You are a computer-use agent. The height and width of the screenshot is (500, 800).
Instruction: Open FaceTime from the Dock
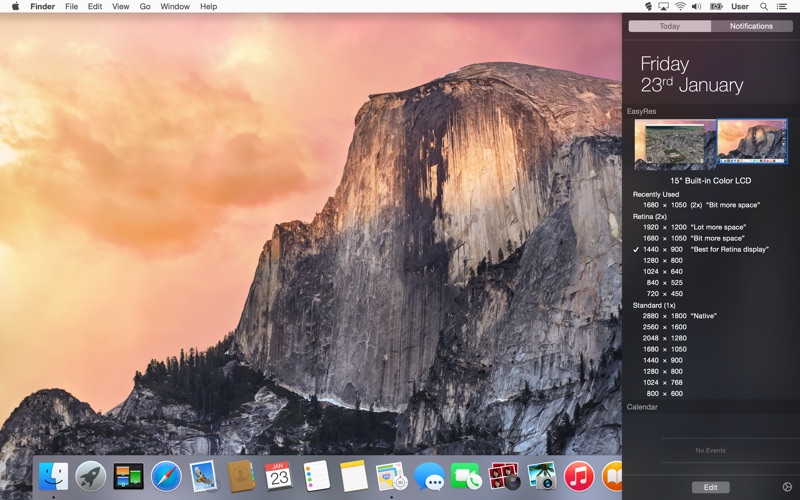466,476
